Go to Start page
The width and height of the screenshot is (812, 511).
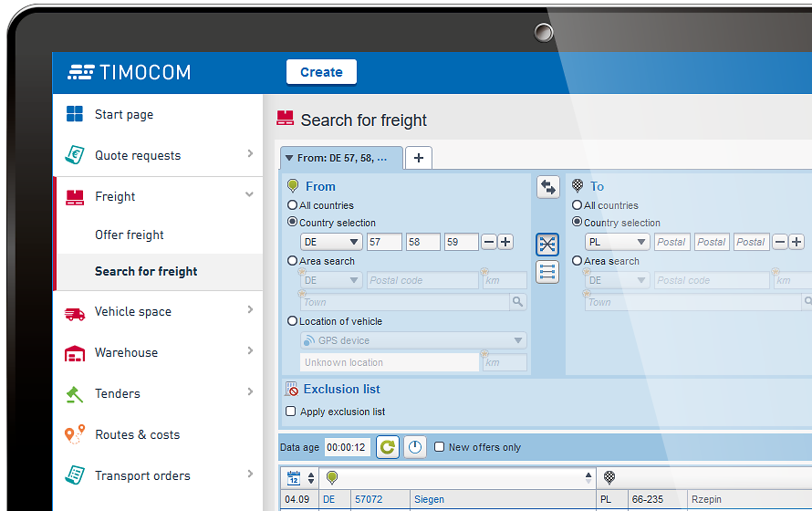(124, 115)
